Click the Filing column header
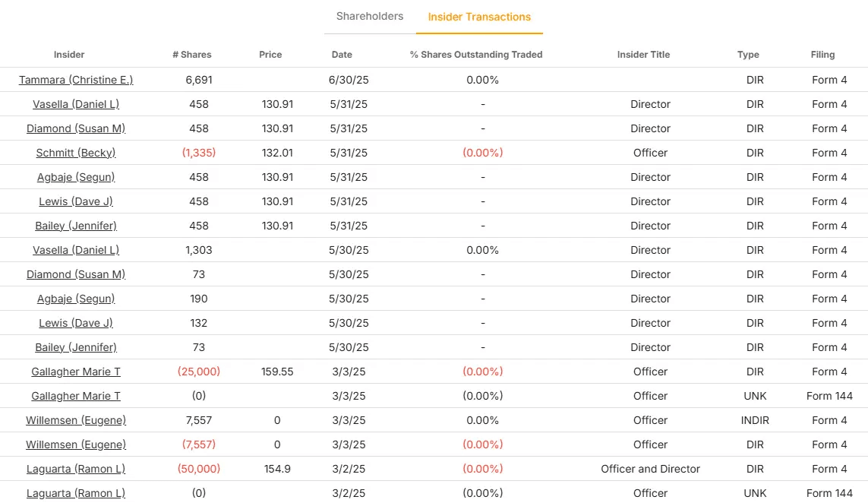The height and width of the screenshot is (503, 868). pos(822,54)
